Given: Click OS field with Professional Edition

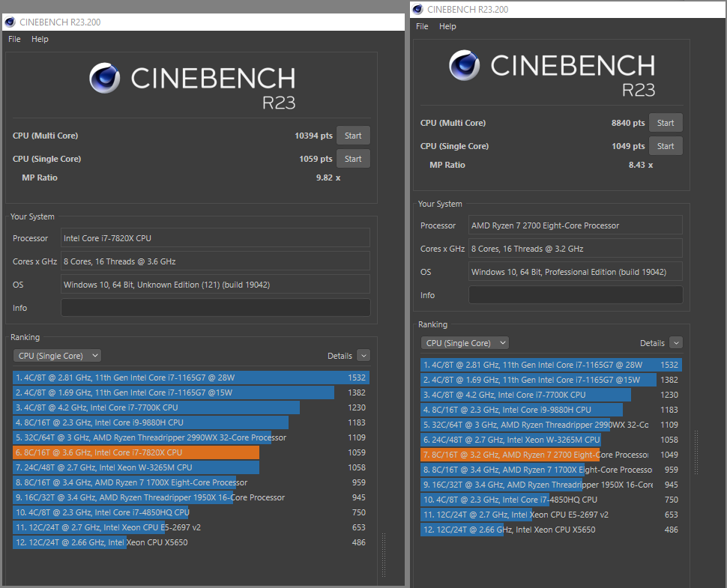Looking at the screenshot, I should (x=576, y=272).
